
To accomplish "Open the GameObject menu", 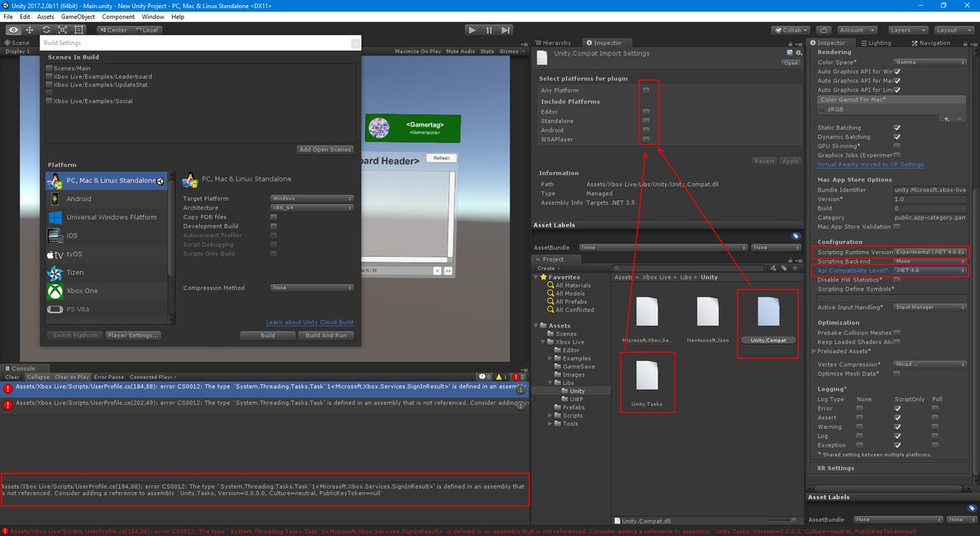I will 77,16.
